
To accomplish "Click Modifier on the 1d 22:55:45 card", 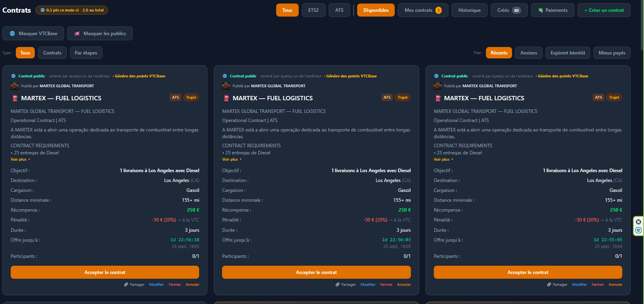I will click(x=579, y=285).
